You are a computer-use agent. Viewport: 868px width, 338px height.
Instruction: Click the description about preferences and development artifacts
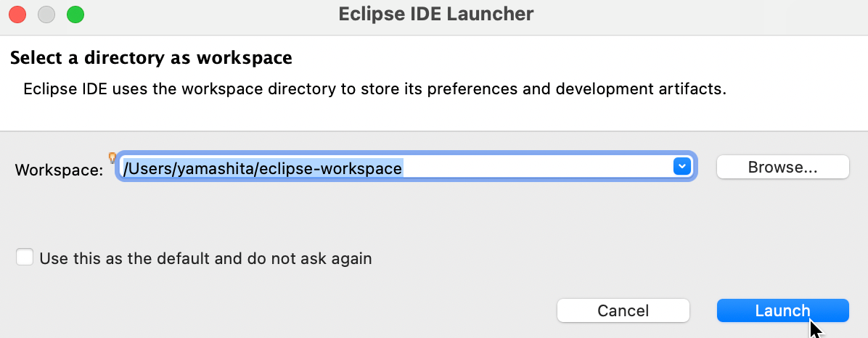tap(374, 89)
